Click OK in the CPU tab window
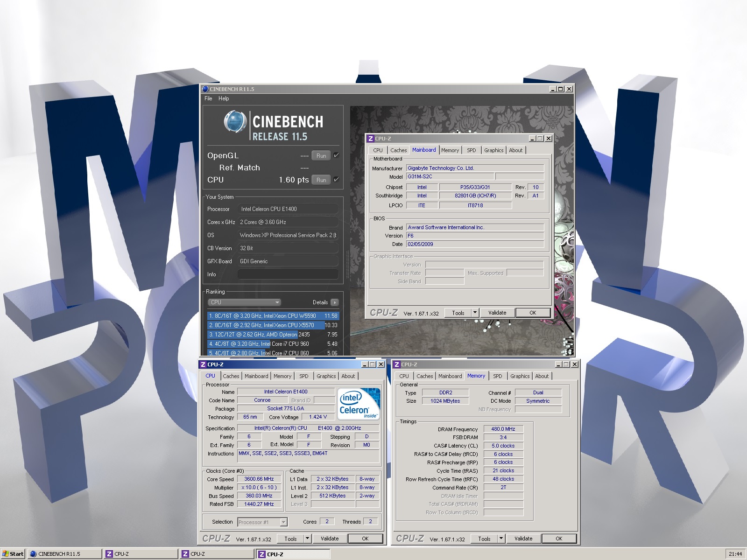This screenshot has width=747, height=560. pos(365,539)
